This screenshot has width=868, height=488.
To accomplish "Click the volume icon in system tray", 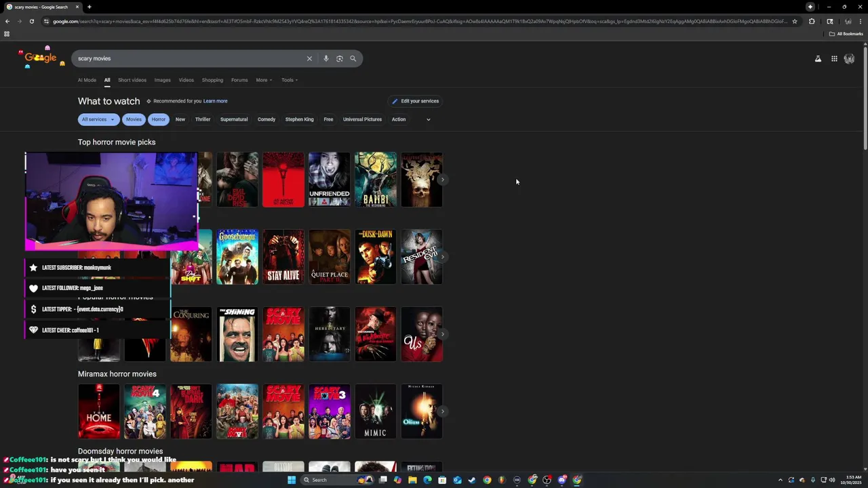I will pos(832,480).
